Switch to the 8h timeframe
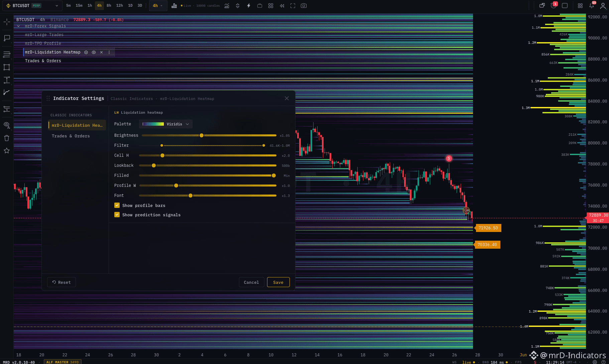The height and width of the screenshot is (364, 609). 109,6
